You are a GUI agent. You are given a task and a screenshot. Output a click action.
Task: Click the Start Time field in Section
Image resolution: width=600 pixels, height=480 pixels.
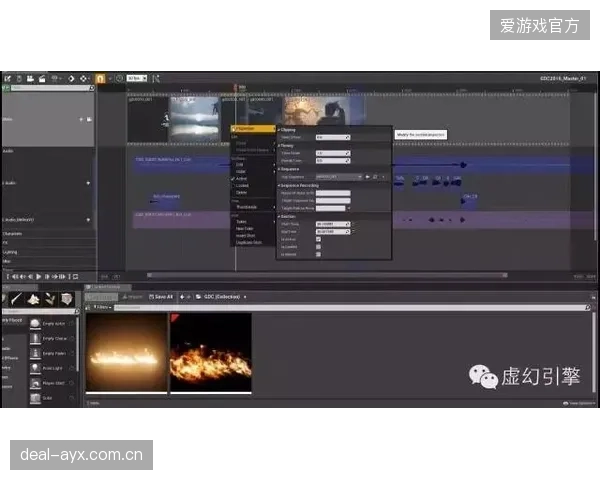(333, 224)
